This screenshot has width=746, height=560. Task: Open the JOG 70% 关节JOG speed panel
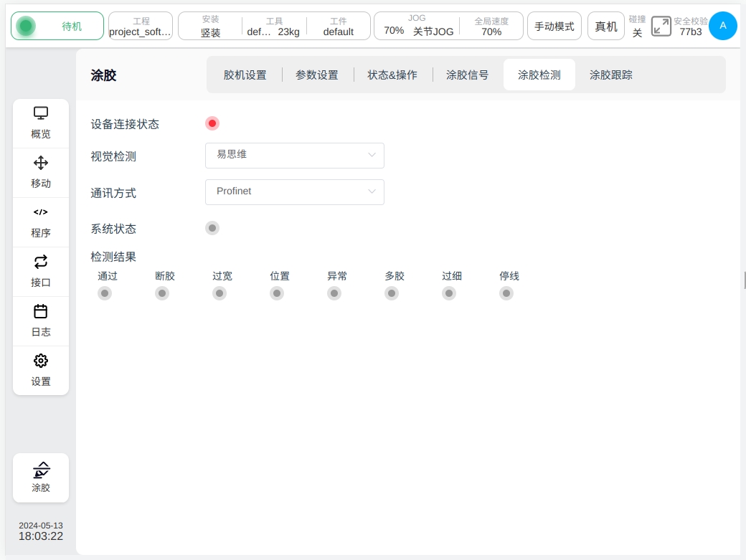[x=419, y=26]
